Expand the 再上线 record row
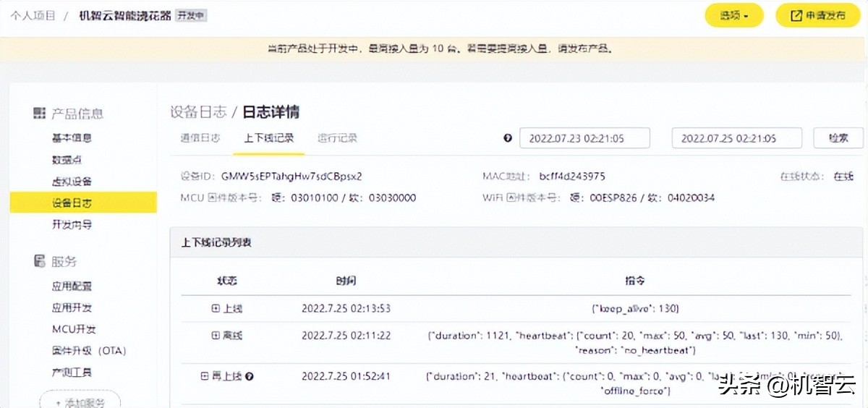This screenshot has width=868, height=408. (x=205, y=376)
